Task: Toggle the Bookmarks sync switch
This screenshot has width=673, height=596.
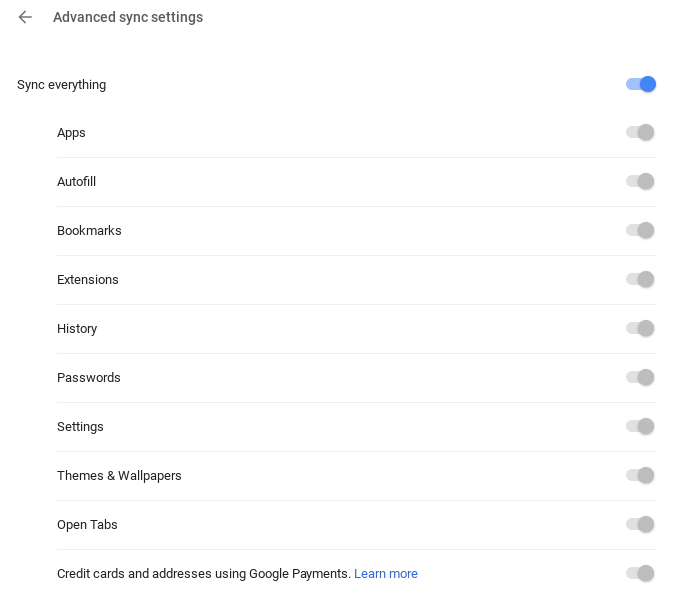Action: (640, 230)
